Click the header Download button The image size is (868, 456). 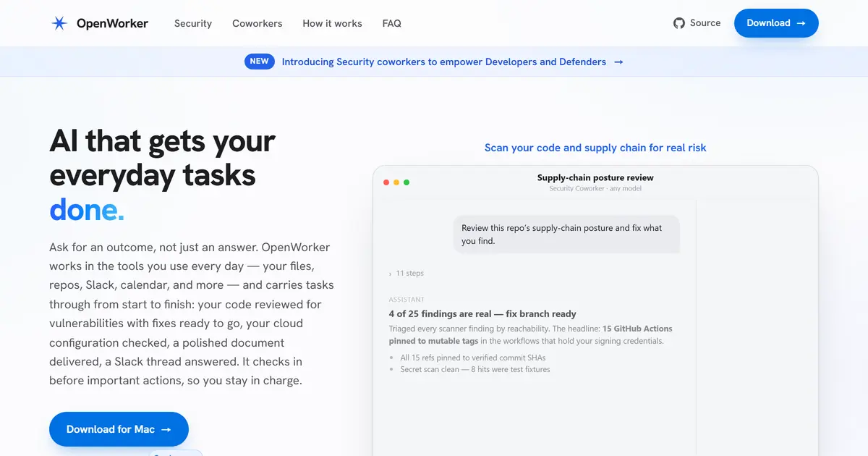pos(776,23)
